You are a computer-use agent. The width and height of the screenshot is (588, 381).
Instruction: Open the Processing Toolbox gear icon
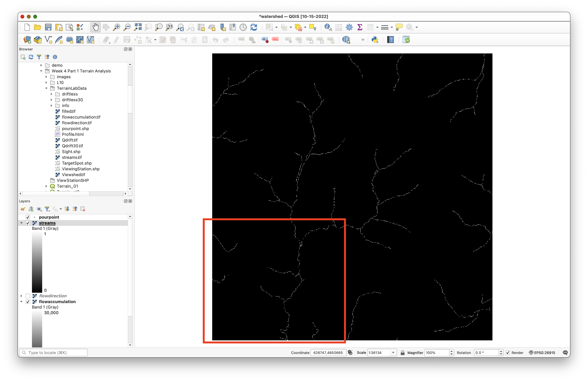(349, 27)
